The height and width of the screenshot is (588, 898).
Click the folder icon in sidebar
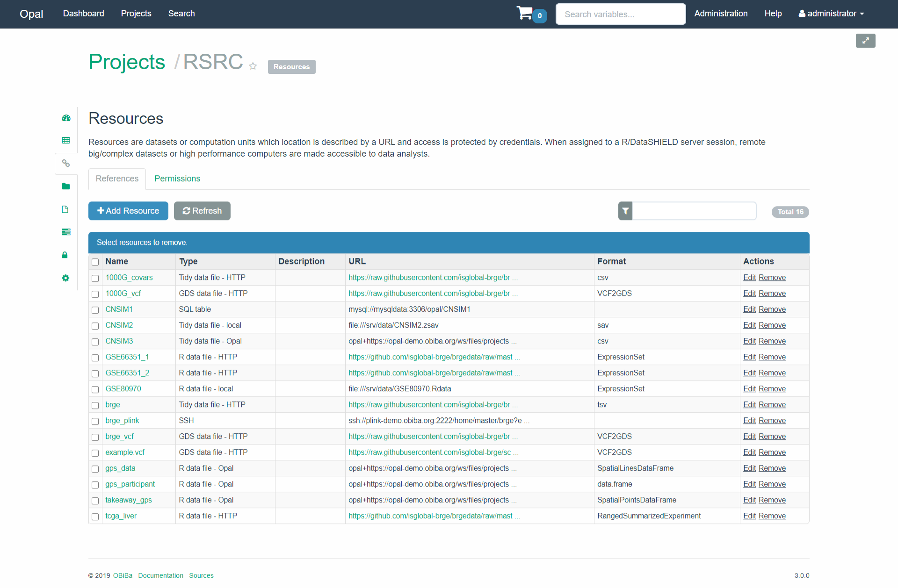[65, 186]
